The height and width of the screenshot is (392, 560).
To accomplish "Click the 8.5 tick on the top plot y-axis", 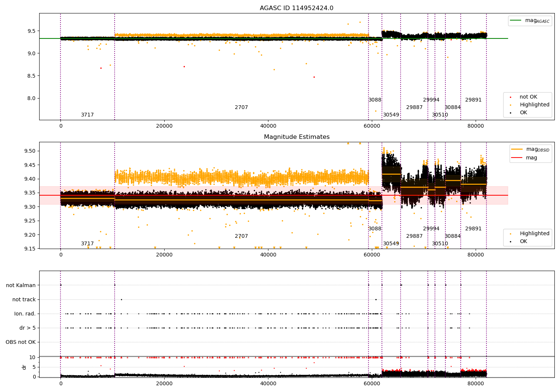I will pos(31,76).
